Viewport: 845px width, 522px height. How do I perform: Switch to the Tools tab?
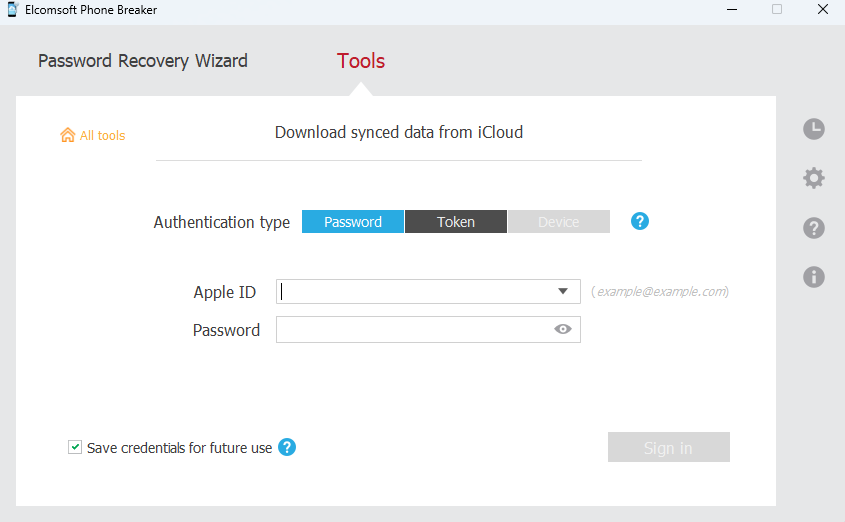coord(361,61)
